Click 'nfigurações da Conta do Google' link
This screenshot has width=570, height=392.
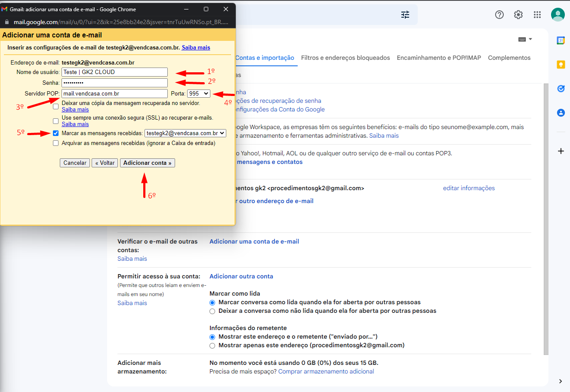[280, 109]
